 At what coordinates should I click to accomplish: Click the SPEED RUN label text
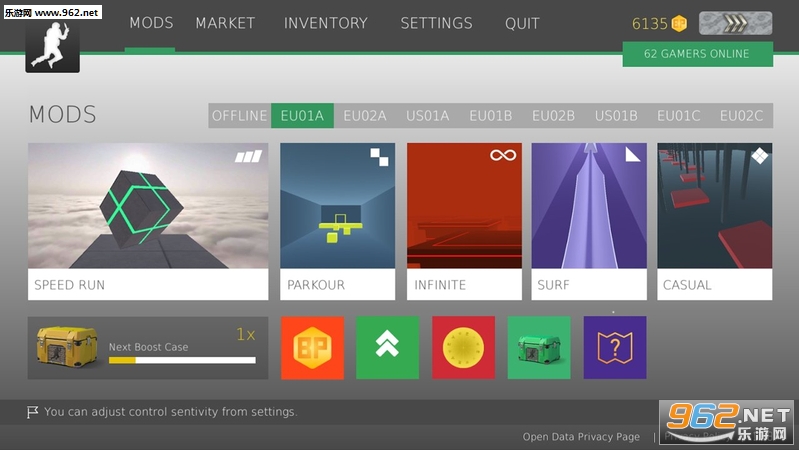point(69,285)
